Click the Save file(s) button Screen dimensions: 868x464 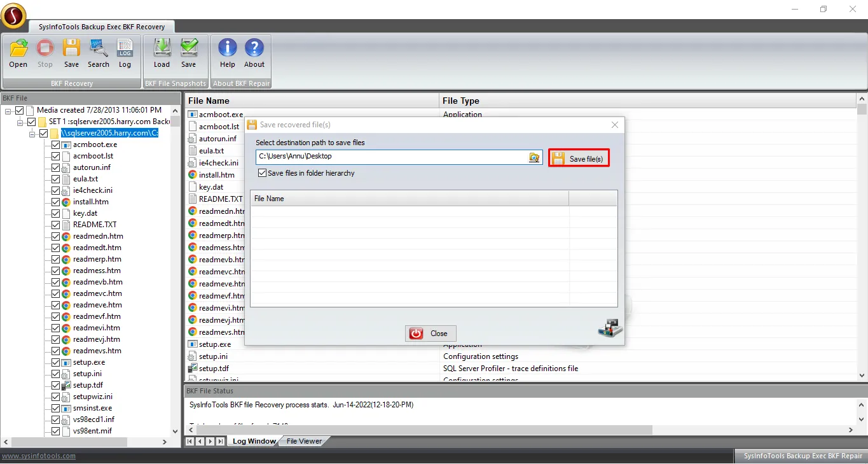(579, 158)
